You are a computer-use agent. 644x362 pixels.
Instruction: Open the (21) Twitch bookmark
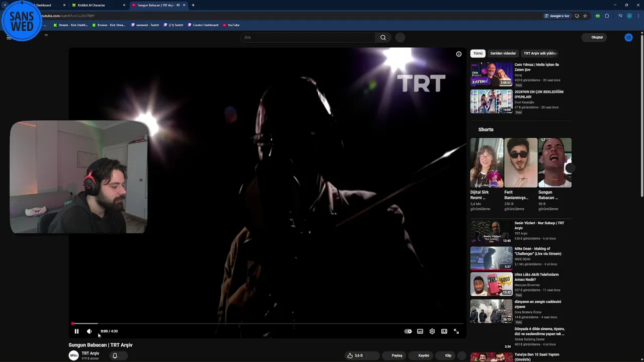(174, 25)
